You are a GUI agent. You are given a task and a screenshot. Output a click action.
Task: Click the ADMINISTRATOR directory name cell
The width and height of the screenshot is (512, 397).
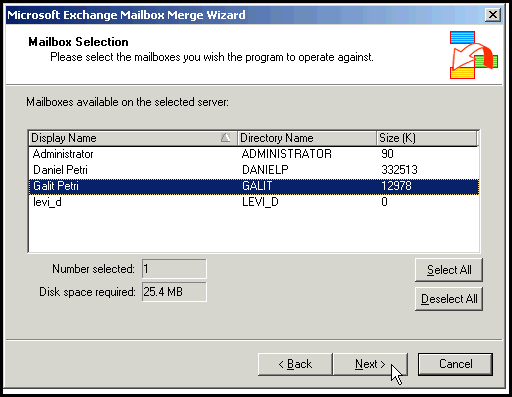[x=287, y=154]
